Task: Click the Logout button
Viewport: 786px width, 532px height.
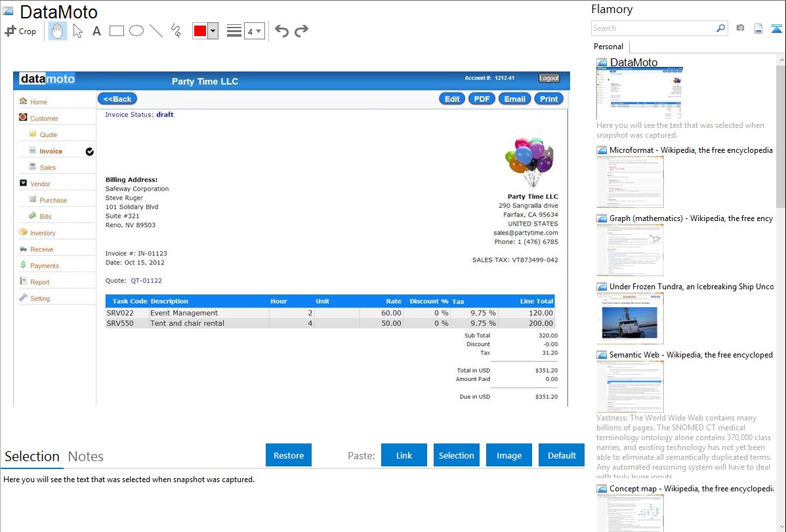Action: pos(549,78)
